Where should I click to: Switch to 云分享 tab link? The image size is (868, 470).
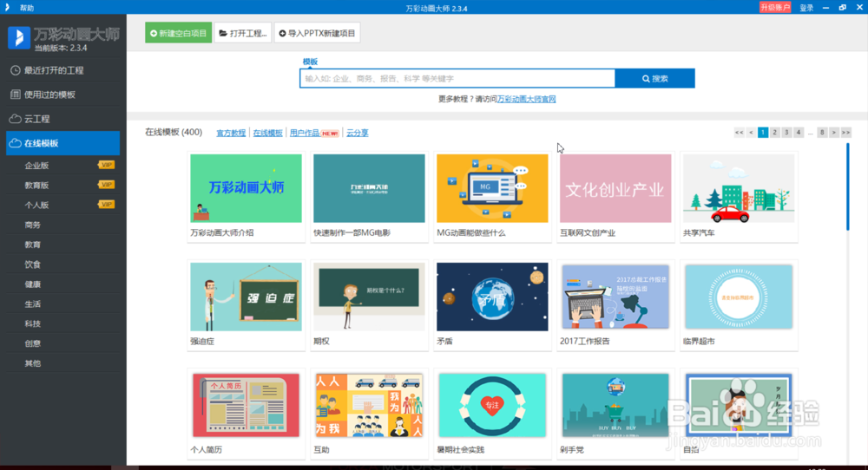click(x=358, y=133)
